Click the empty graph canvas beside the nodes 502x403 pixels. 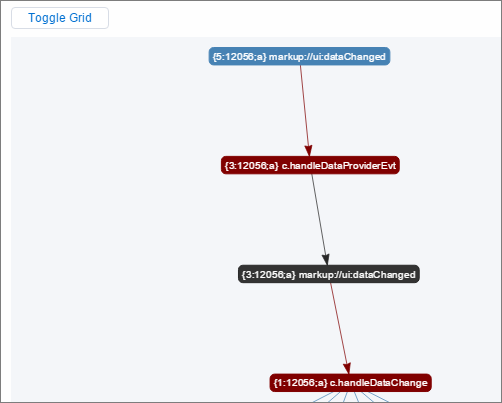pos(110,217)
